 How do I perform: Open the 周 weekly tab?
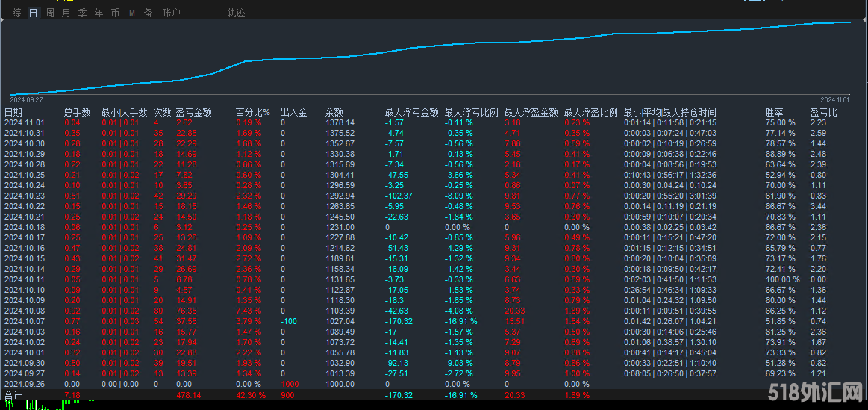pyautogui.click(x=49, y=13)
